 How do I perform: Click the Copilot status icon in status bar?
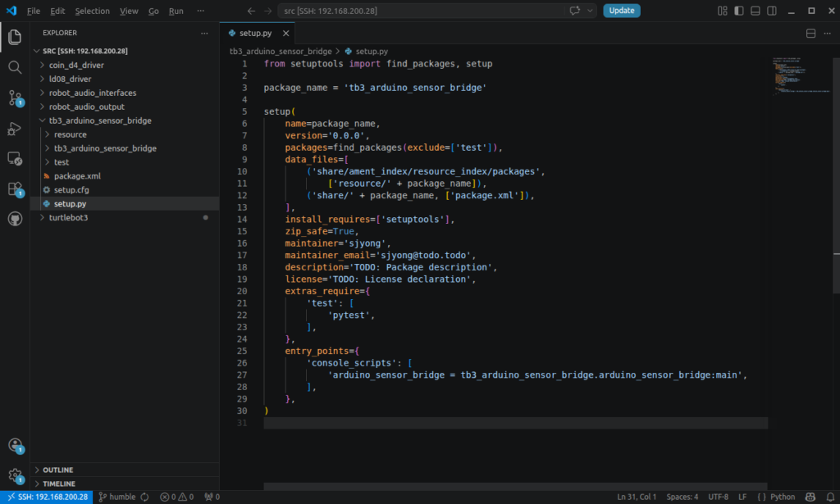click(x=810, y=497)
